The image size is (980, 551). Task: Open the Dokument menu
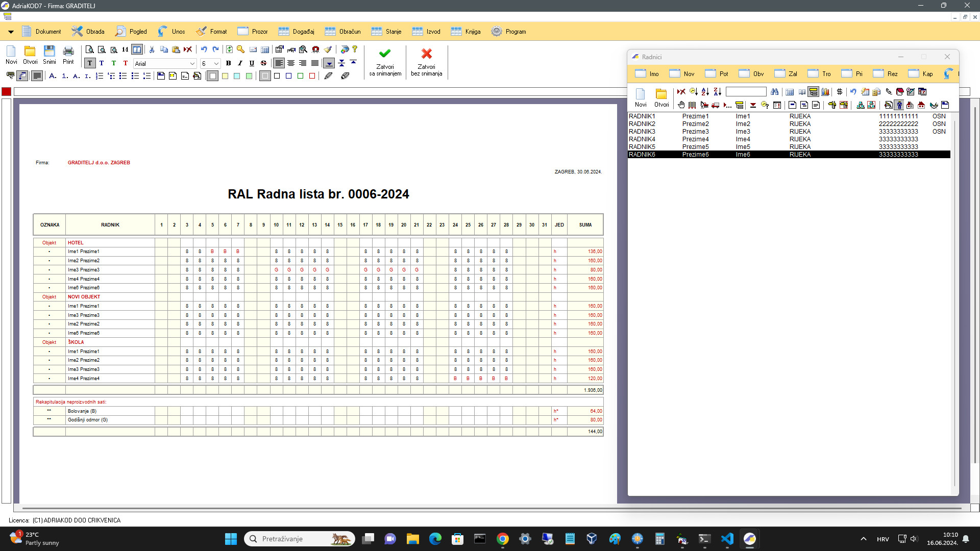click(42, 32)
